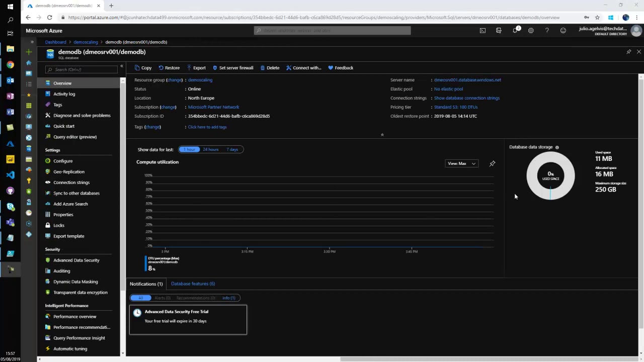Open Visual Studio Code from Windows taskbar
The width and height of the screenshot is (644, 362).
10,175
